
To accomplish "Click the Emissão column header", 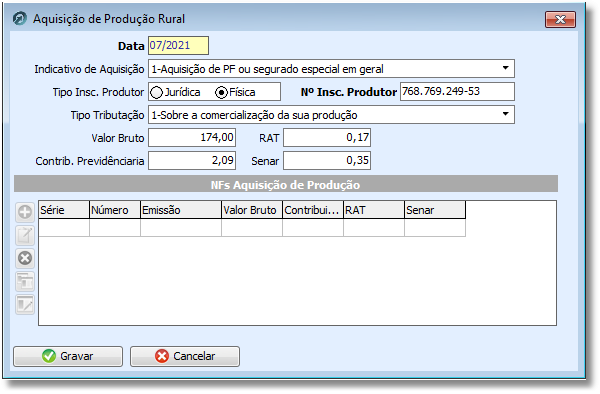I will click(x=181, y=210).
